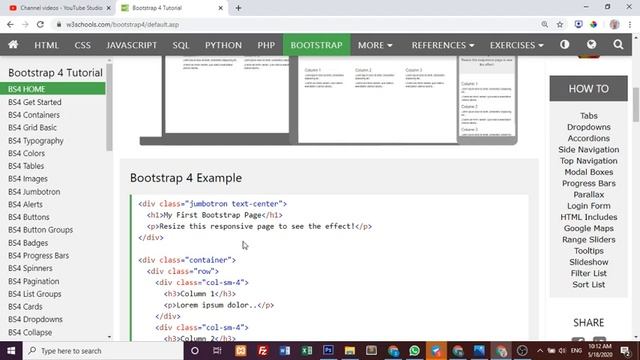Open the globe translate icon
This screenshot has height=360, width=640.
591,44
